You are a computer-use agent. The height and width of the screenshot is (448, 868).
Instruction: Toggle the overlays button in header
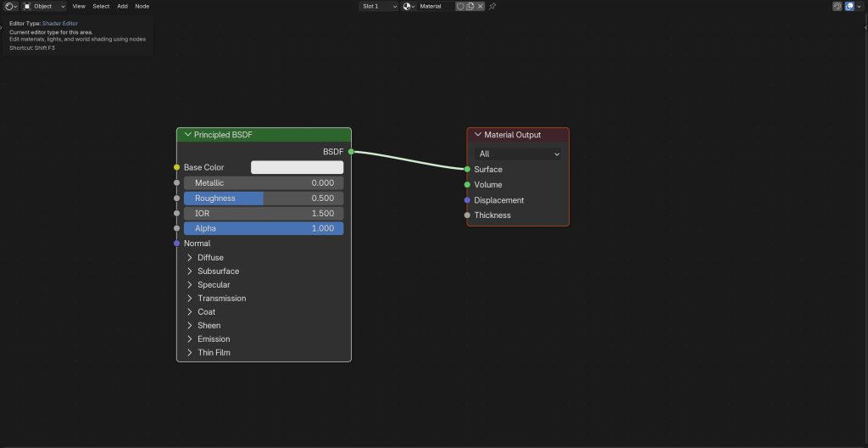(849, 6)
